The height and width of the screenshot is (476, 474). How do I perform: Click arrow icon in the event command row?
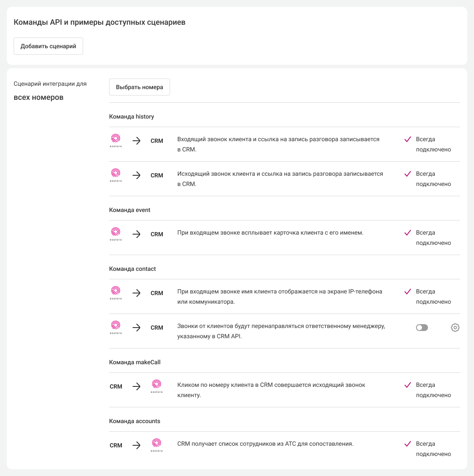click(x=136, y=234)
